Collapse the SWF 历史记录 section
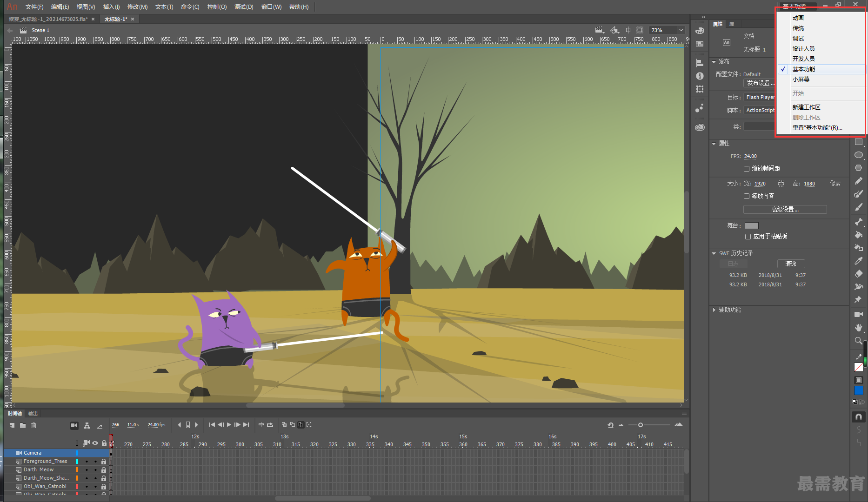Viewport: 868px width, 502px height. pyautogui.click(x=714, y=253)
